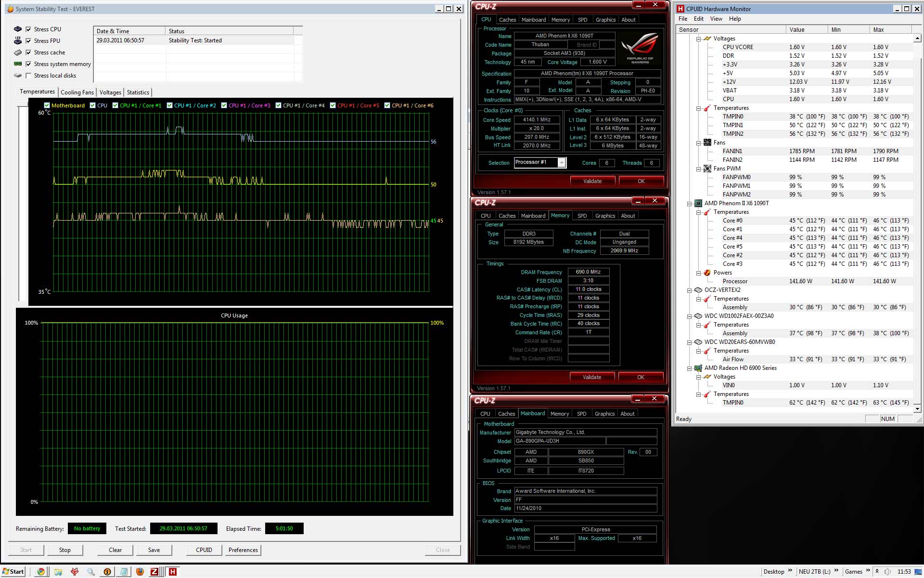
Task: Click the magnifier search icon in the taskbar
Action: pyautogui.click(x=91, y=572)
